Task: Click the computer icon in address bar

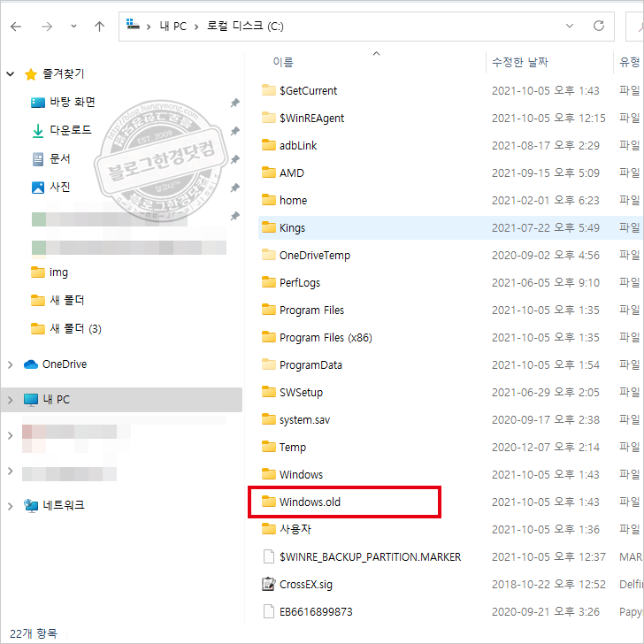Action: pyautogui.click(x=133, y=25)
